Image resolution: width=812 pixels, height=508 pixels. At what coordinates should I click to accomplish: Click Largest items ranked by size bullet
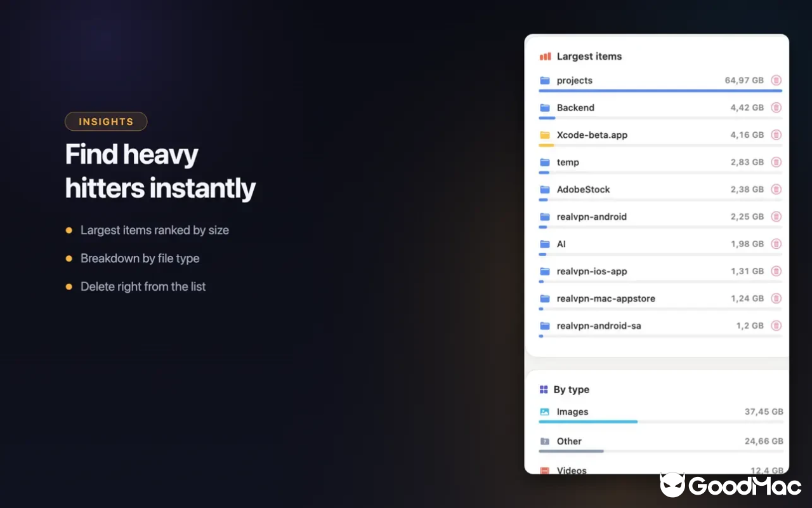[155, 231]
